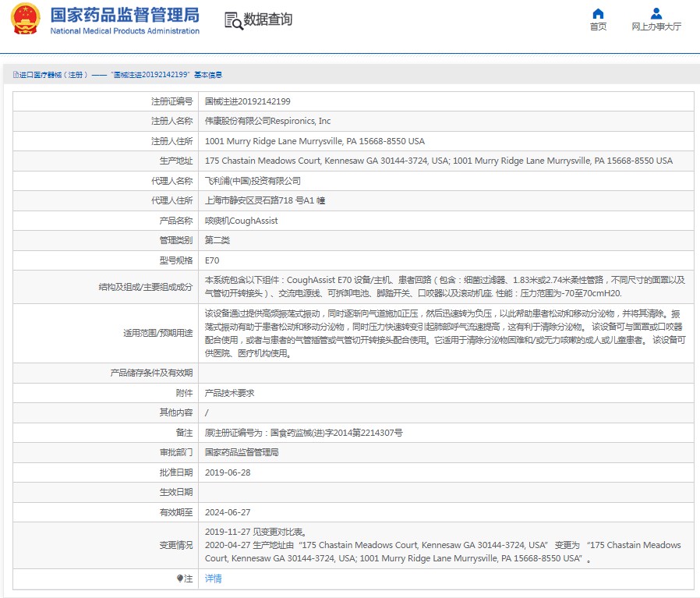Select the line 2019-11-27 见变更对比表
This screenshot has width=700, height=598.
click(x=256, y=532)
